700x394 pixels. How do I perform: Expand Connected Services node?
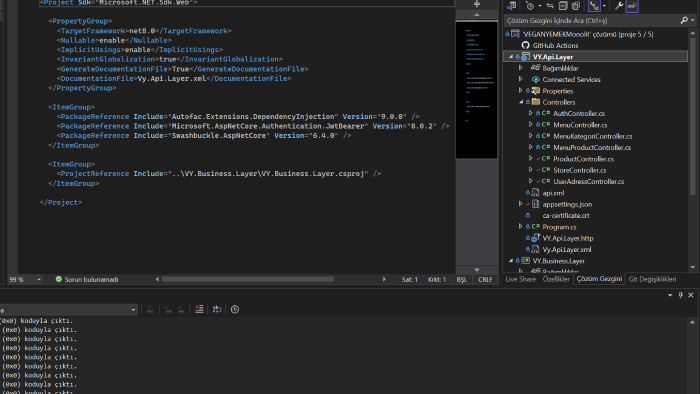[521, 79]
